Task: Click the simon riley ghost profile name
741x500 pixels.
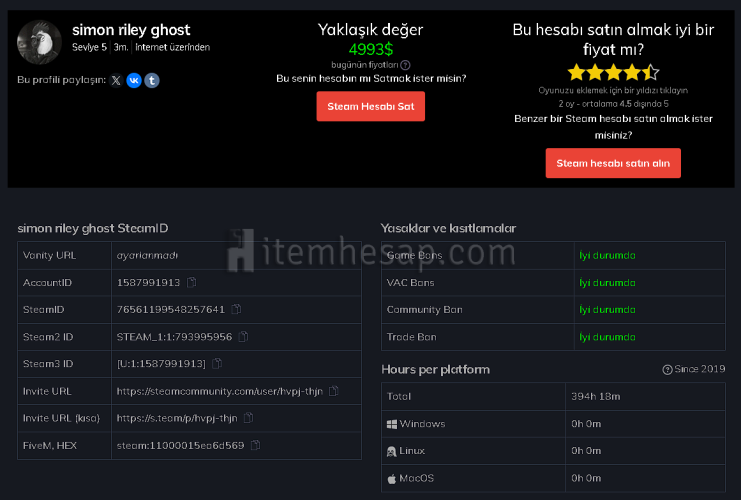Action: click(x=131, y=30)
